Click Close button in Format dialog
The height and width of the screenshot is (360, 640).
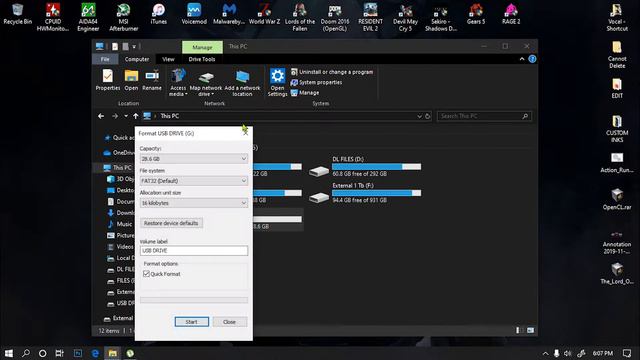click(x=229, y=322)
